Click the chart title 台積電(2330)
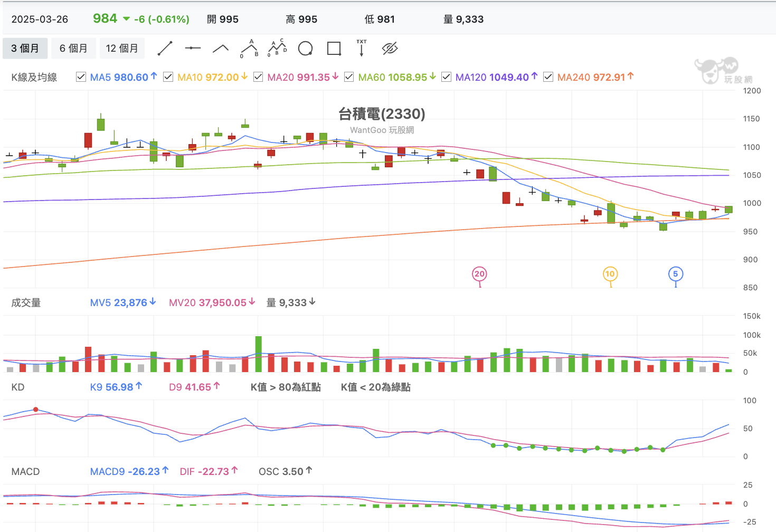The image size is (776, 532). click(382, 113)
